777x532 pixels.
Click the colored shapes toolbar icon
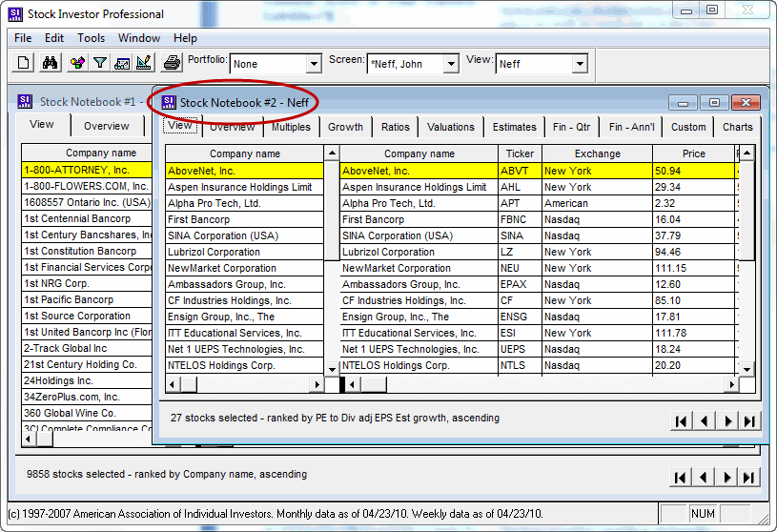click(76, 64)
